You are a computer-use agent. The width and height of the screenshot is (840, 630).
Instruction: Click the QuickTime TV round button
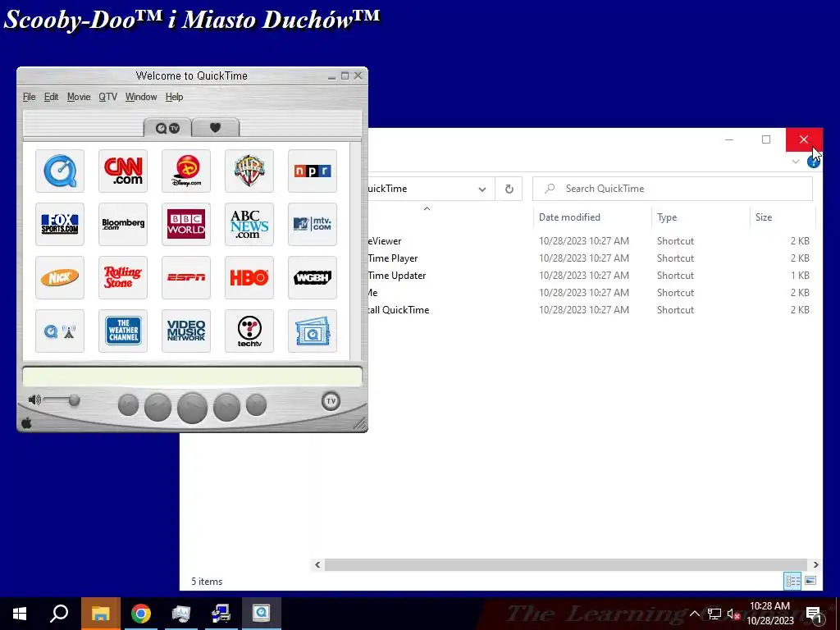coord(331,400)
